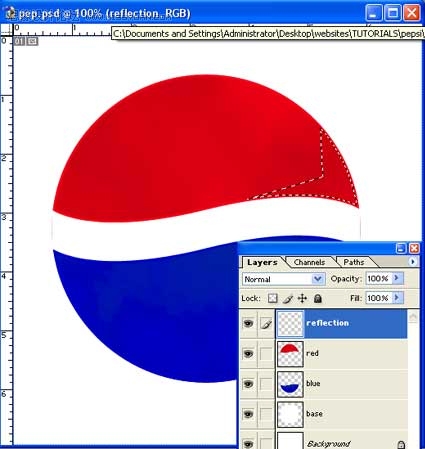Click the Opacity value field
The image size is (425, 449).
379,278
